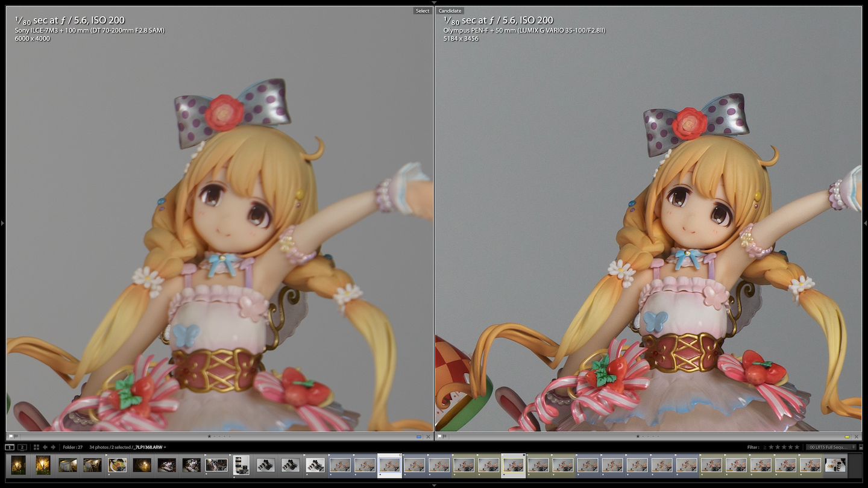Expand the right panel via edge arrow
The width and height of the screenshot is (868, 488).
pyautogui.click(x=865, y=223)
